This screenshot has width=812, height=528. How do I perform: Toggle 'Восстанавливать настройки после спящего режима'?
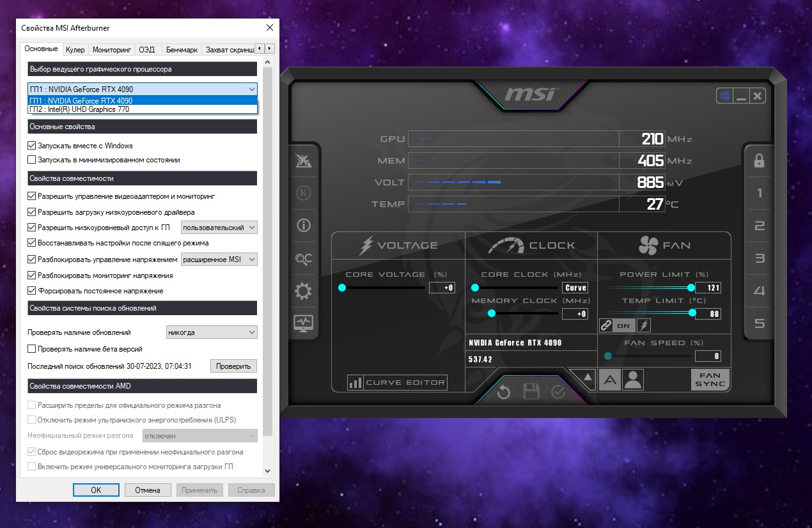(x=32, y=243)
